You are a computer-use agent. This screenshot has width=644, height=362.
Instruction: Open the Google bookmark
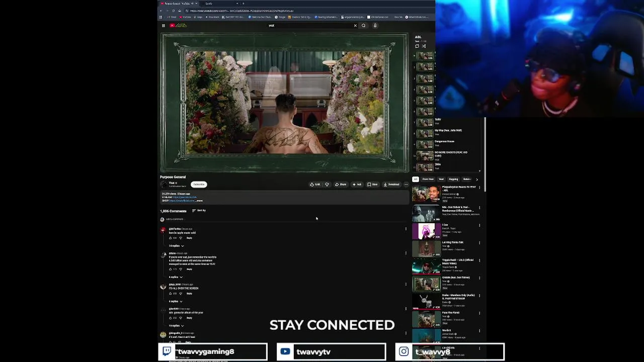click(x=280, y=17)
